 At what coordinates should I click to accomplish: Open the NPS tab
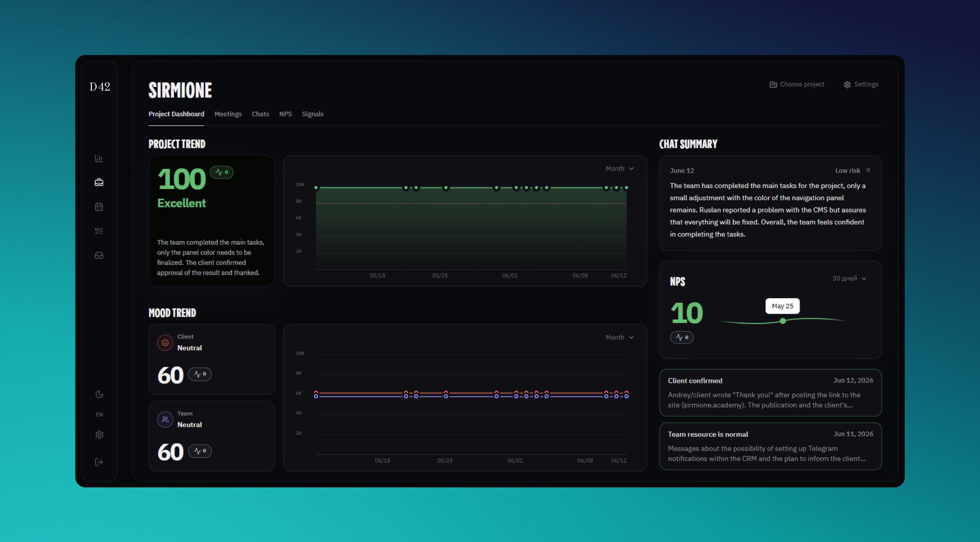tap(285, 114)
